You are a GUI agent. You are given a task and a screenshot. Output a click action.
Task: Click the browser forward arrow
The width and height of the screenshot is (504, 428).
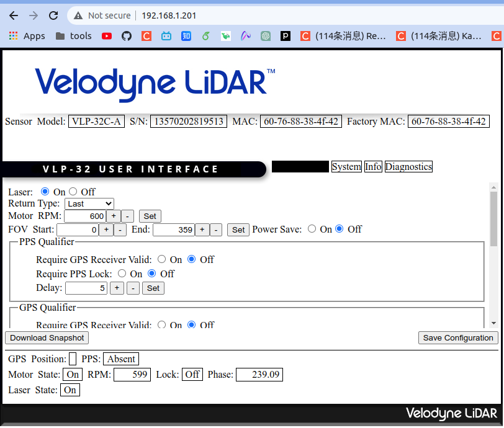click(34, 16)
